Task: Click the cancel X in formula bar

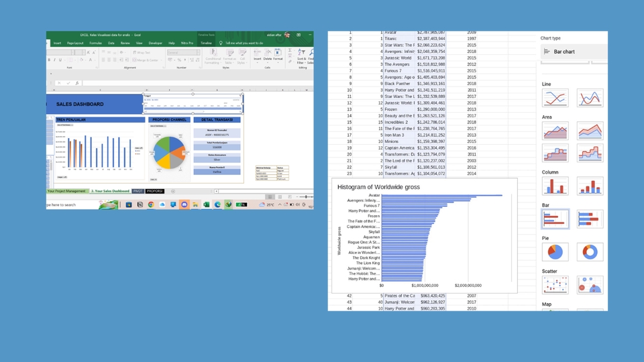Action: tap(59, 83)
